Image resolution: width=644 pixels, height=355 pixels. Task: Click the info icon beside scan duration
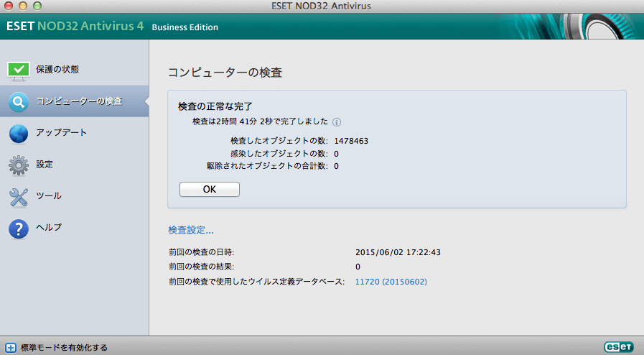[337, 122]
